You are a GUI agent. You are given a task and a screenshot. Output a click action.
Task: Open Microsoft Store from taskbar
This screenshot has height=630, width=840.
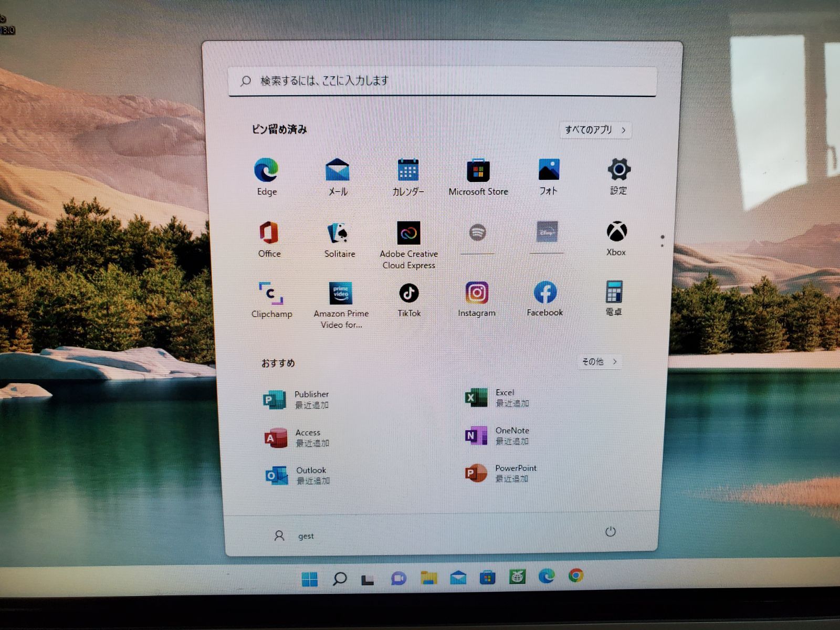(487, 577)
